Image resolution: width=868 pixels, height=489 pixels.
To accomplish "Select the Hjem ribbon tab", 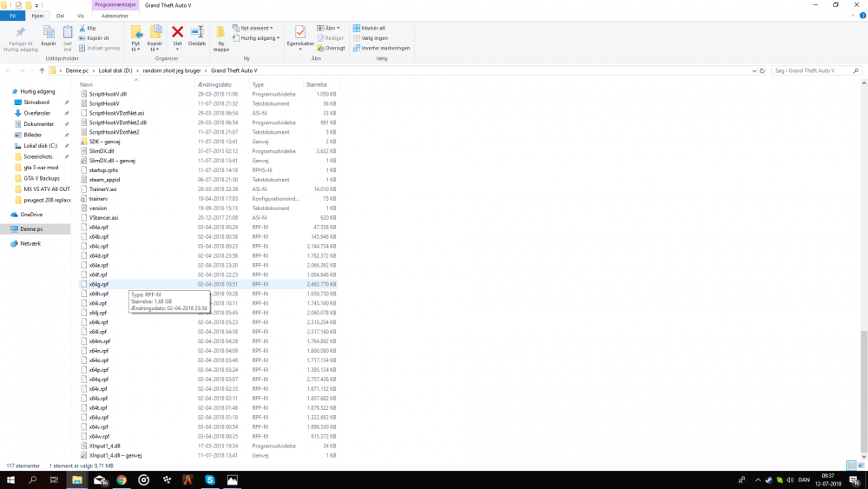I will (x=37, y=16).
